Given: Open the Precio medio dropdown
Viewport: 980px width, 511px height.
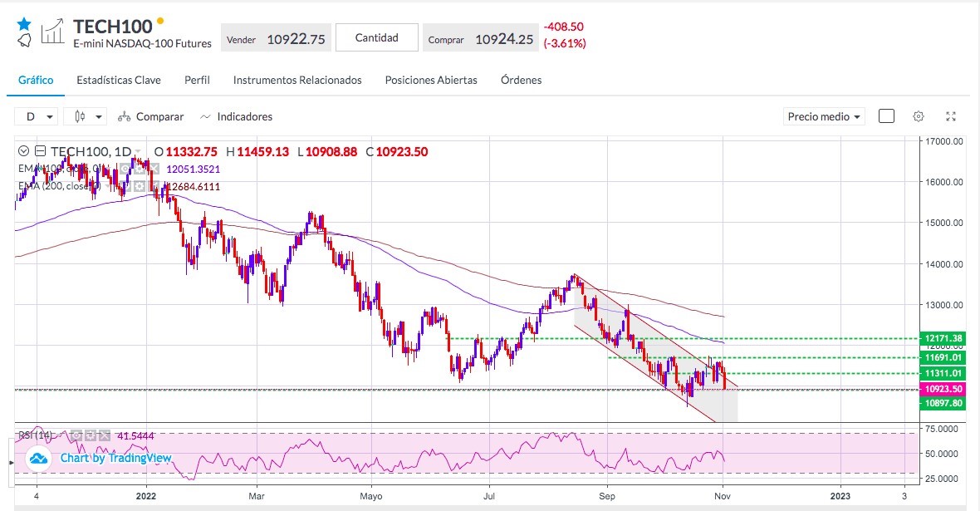Looking at the screenshot, I should point(824,116).
